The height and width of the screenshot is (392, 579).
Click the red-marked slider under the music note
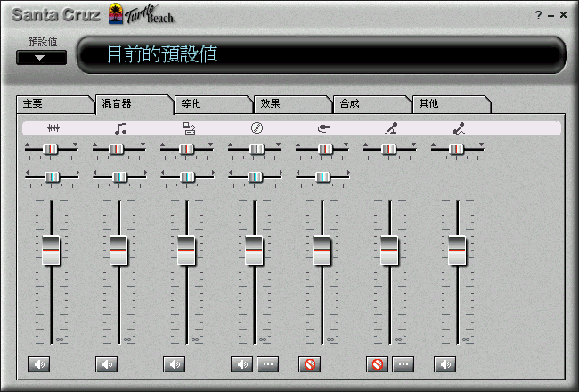[x=117, y=150]
